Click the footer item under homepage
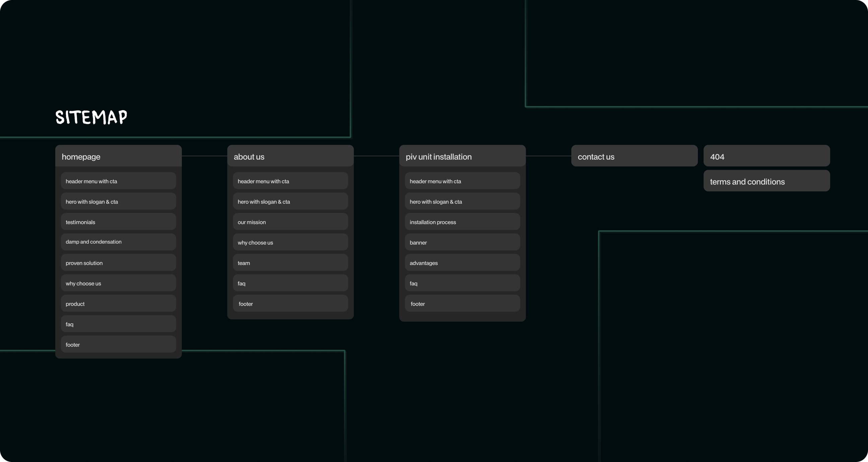868x462 pixels. (118, 344)
